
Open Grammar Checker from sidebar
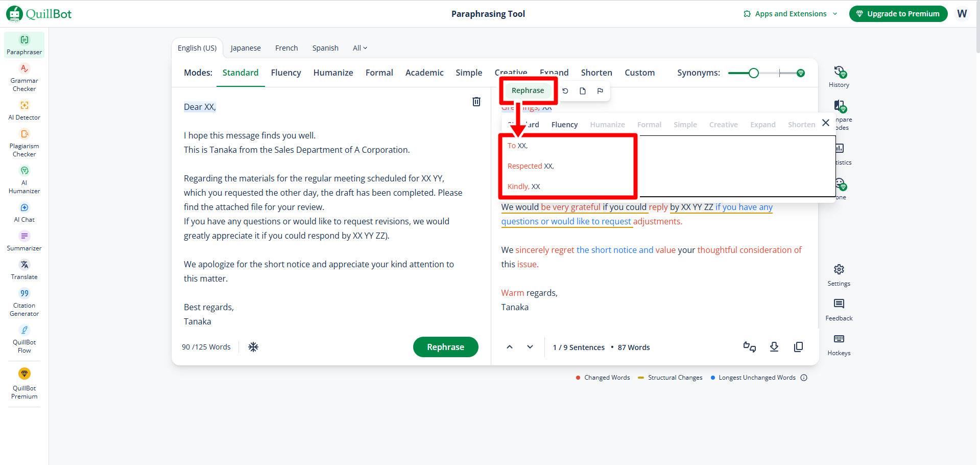(x=24, y=78)
